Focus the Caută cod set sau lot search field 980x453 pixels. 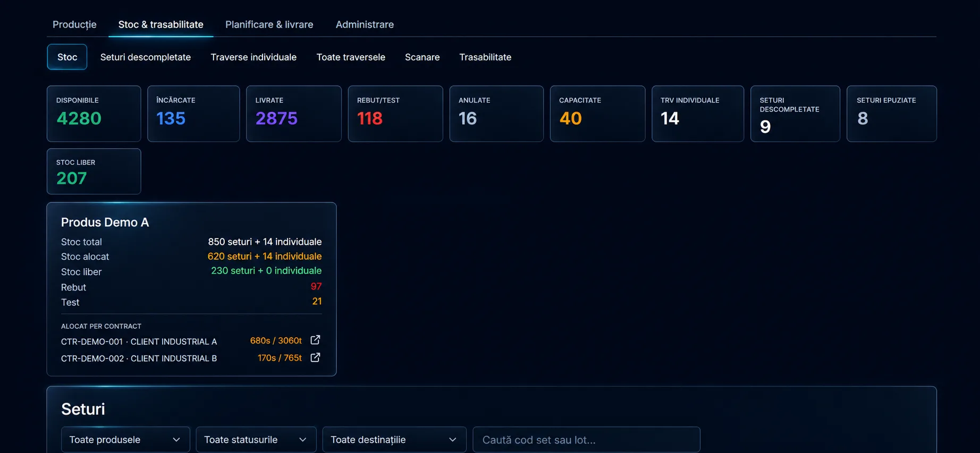587,440
